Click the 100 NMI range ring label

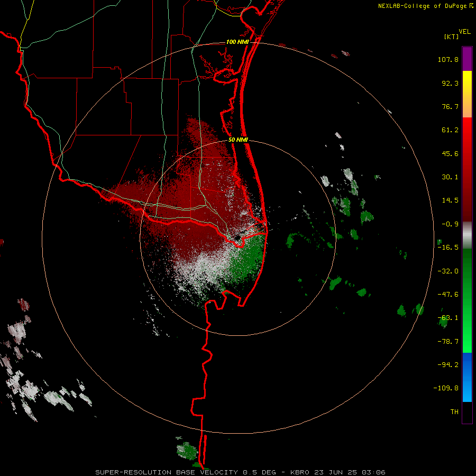pos(237,42)
